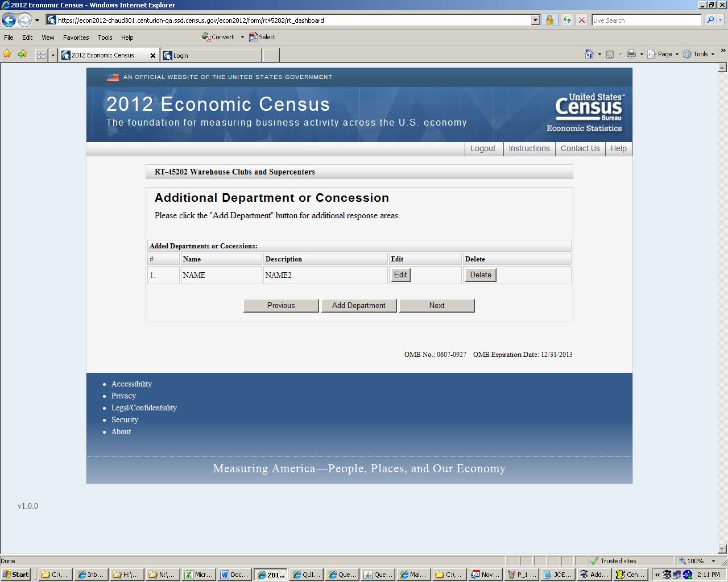The width and height of the screenshot is (728, 582).
Task: Open the File menu
Action: pyautogui.click(x=9, y=38)
